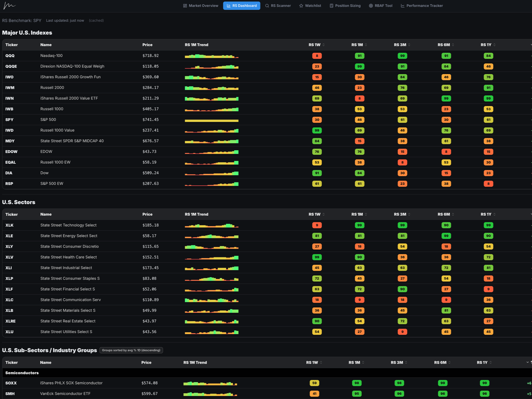Image resolution: width=532 pixels, height=399 pixels.
Task: Click the DIA Dow name cell
Action: [44, 173]
